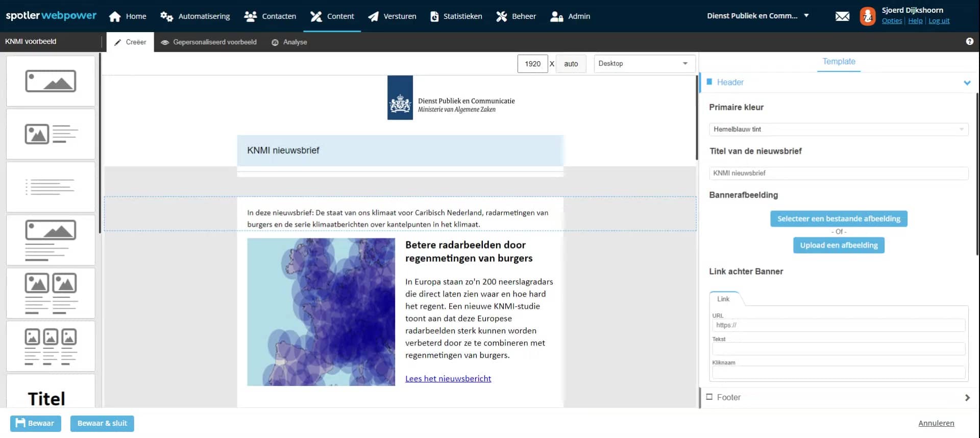Pick the three-column image block
Screen dimensions: 980x438
click(51, 346)
